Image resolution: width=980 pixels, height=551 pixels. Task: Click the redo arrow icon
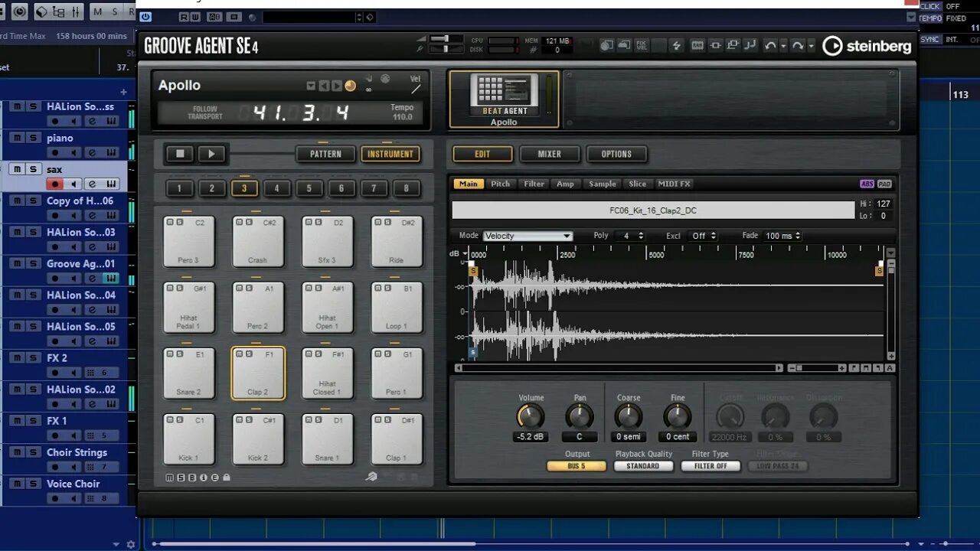click(797, 46)
